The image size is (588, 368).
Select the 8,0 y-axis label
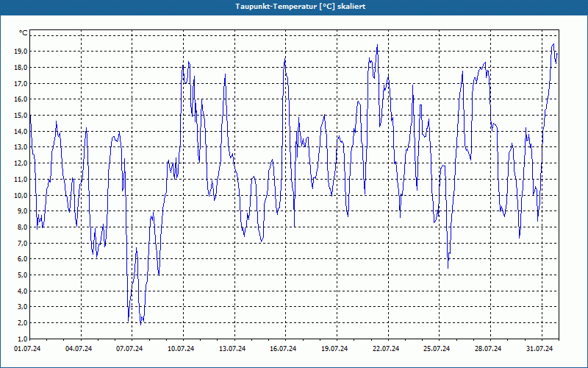coord(23,227)
